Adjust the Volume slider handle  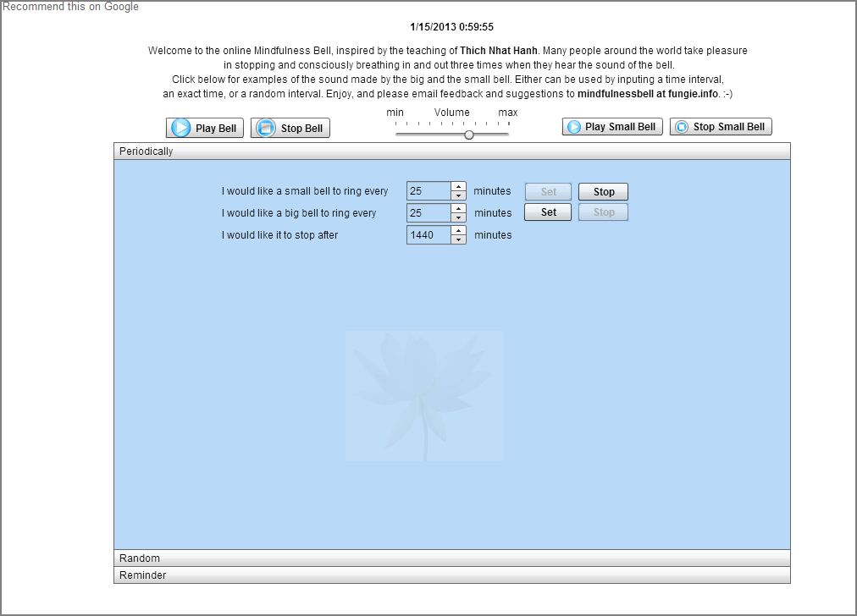pos(468,135)
